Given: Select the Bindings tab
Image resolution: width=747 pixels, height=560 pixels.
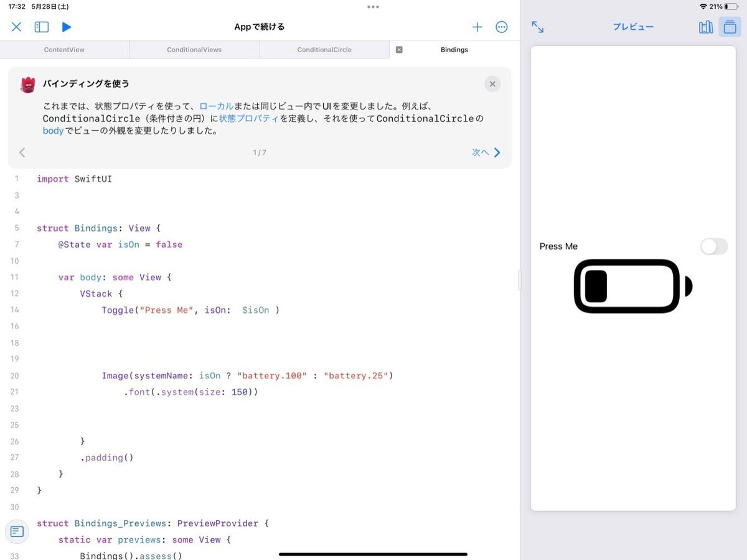Looking at the screenshot, I should [454, 50].
